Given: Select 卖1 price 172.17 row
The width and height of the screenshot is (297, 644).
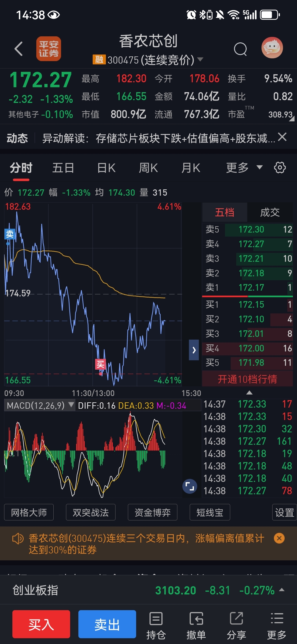Looking at the screenshot, I should tap(248, 287).
